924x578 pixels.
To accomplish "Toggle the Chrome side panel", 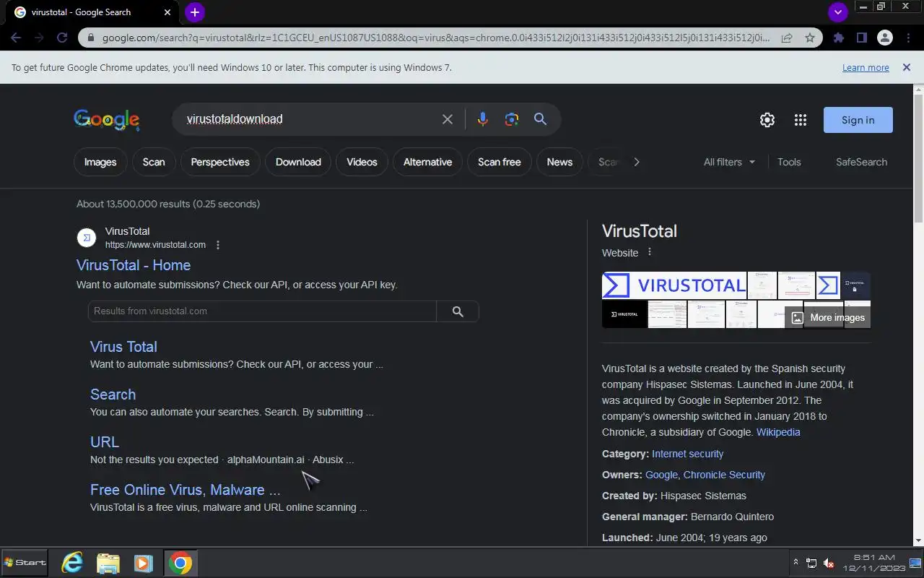I will (861, 38).
